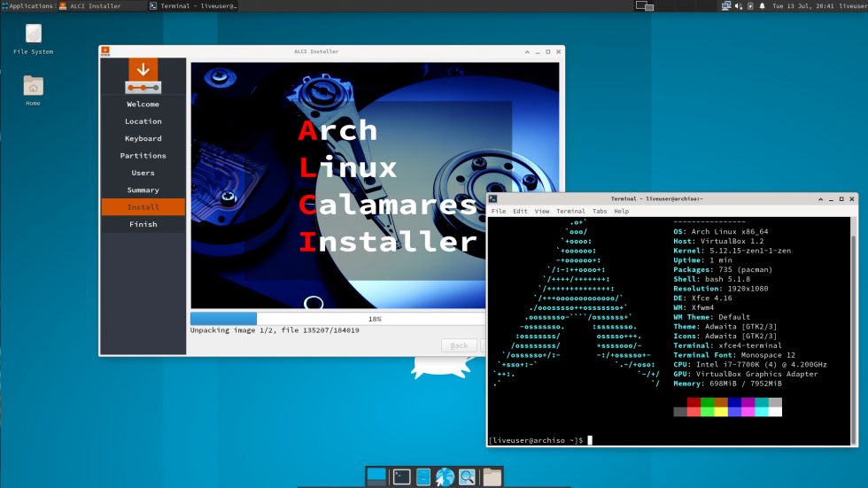Maximize the ALCI Installer window
Image resolution: width=868 pixels, height=488 pixels.
click(548, 51)
